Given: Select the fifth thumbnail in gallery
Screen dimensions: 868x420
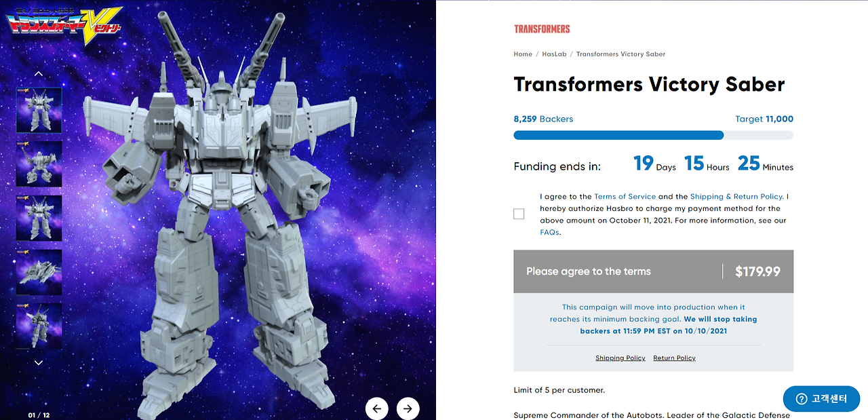Looking at the screenshot, I should (x=39, y=326).
